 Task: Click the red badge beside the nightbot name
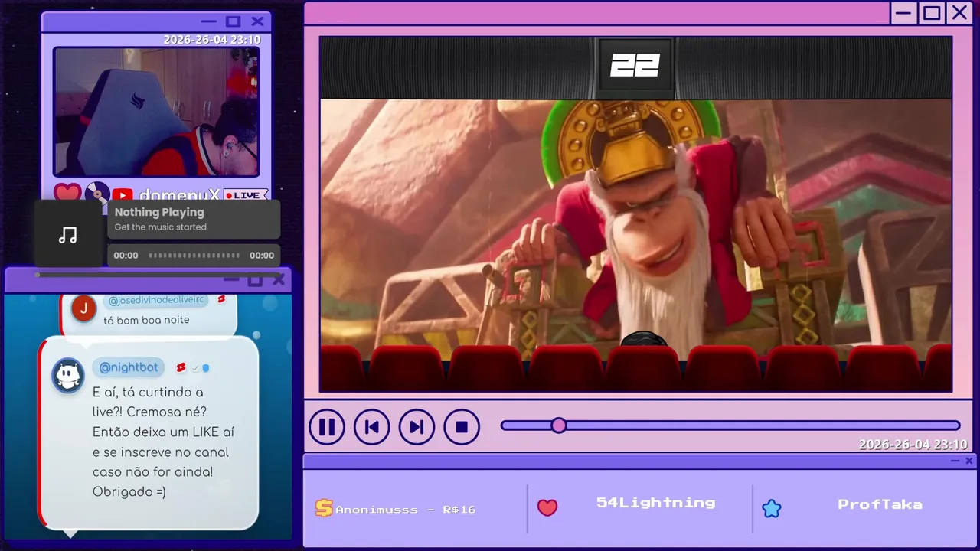coord(181,368)
